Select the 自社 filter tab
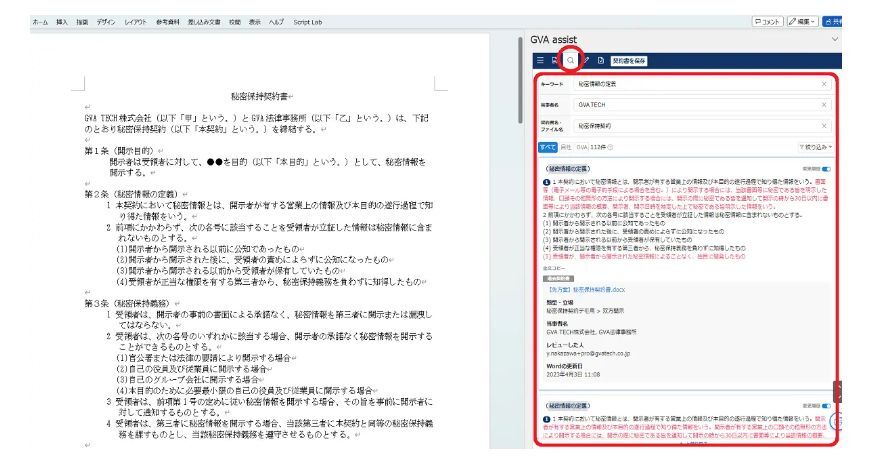This screenshot has width=877, height=475. [x=565, y=147]
